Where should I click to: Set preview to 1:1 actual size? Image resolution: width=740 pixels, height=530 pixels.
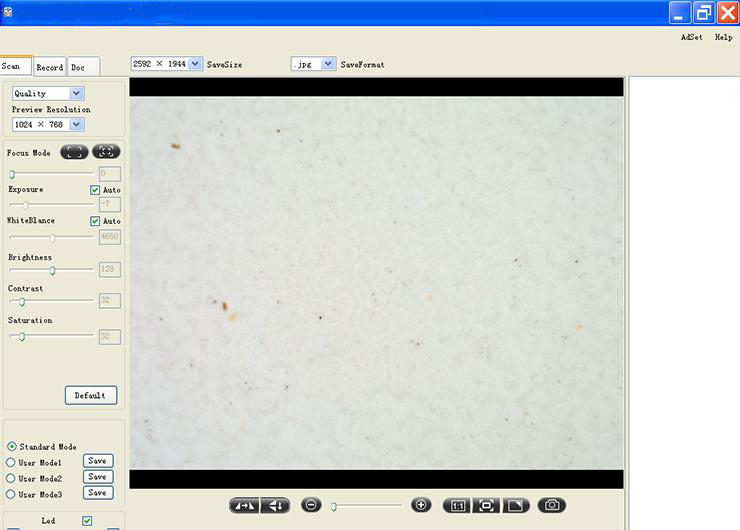pos(457,506)
